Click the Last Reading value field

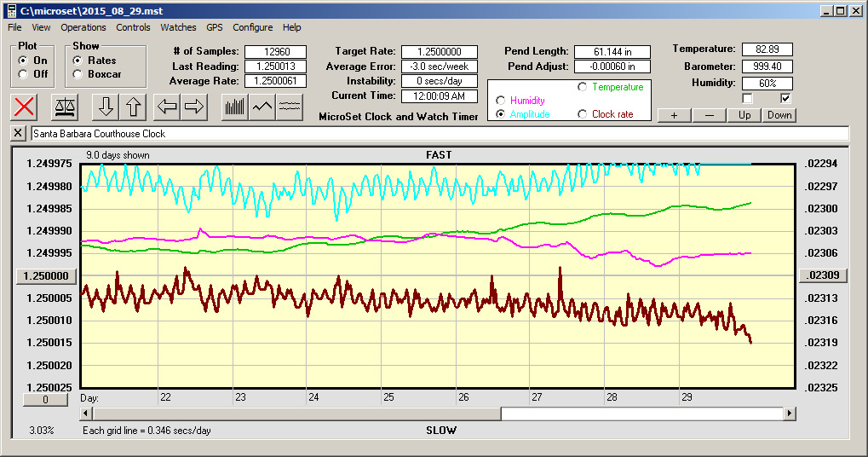point(276,67)
